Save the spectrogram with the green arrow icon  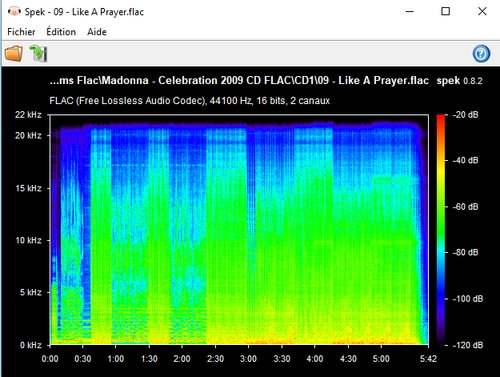(x=38, y=53)
